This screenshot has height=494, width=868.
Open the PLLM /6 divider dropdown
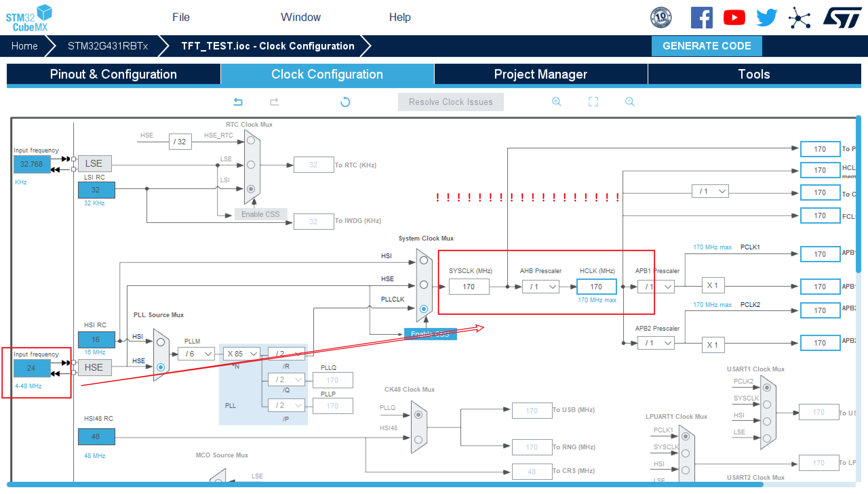tap(197, 354)
